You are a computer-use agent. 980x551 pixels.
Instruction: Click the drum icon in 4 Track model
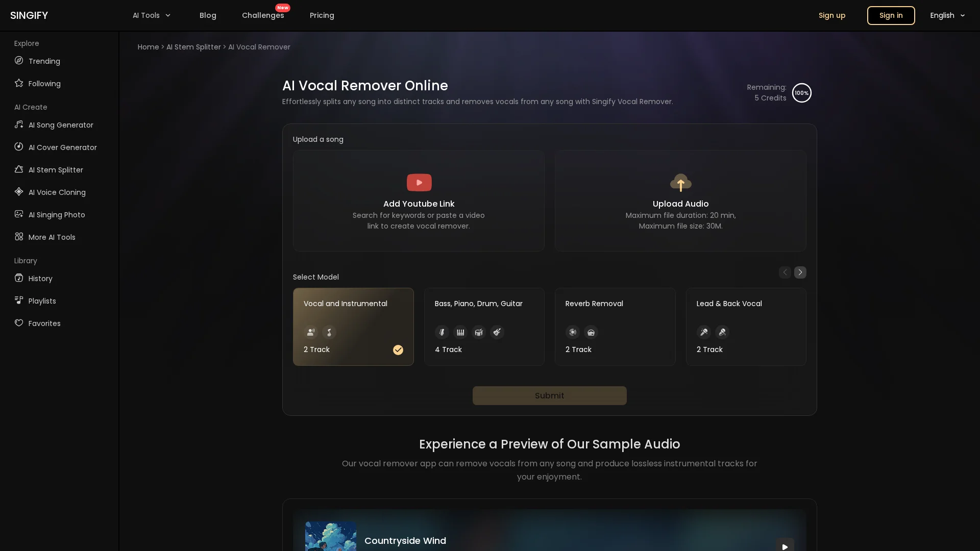478,333
